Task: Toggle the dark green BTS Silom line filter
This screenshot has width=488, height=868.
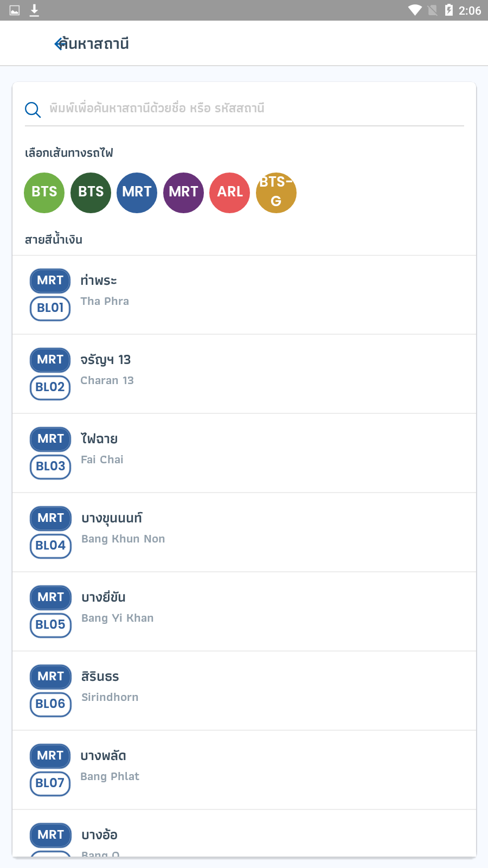Action: tap(91, 193)
